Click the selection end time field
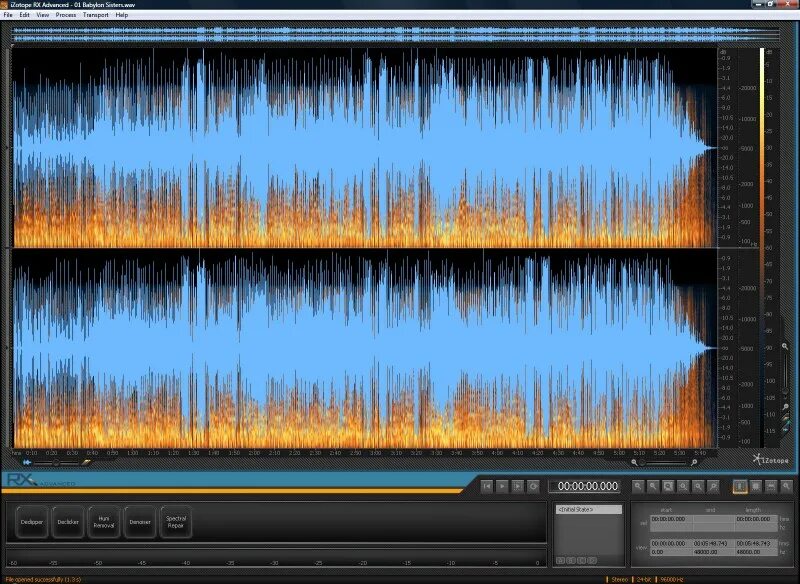800x584 pixels. coord(713,519)
